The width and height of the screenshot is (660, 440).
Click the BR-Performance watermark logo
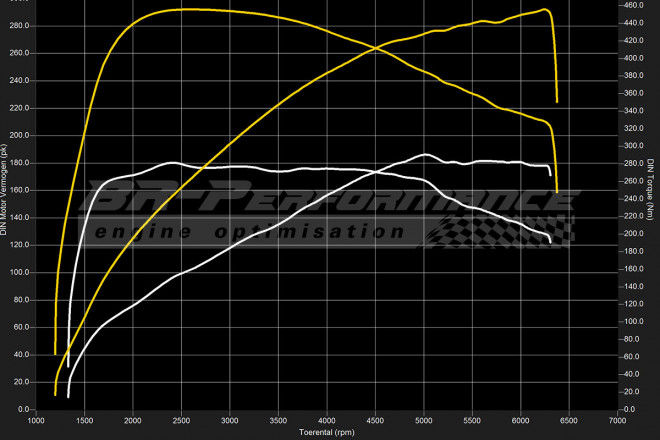(330, 199)
